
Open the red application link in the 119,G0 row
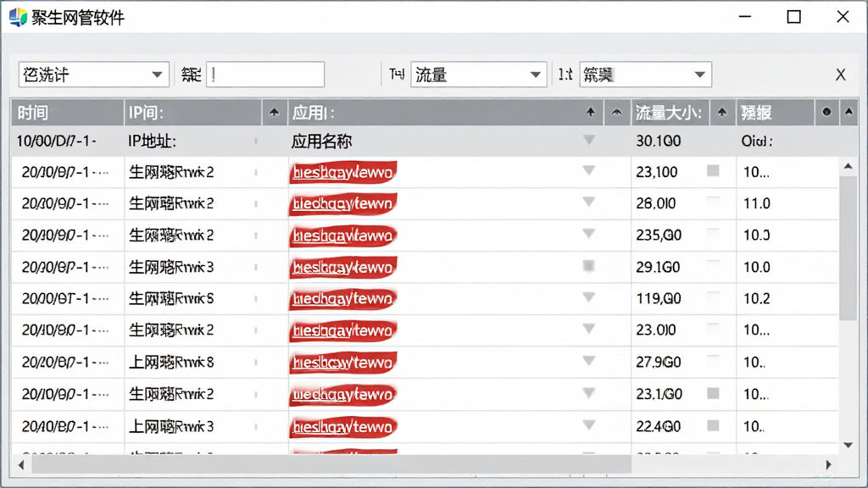[x=343, y=299]
